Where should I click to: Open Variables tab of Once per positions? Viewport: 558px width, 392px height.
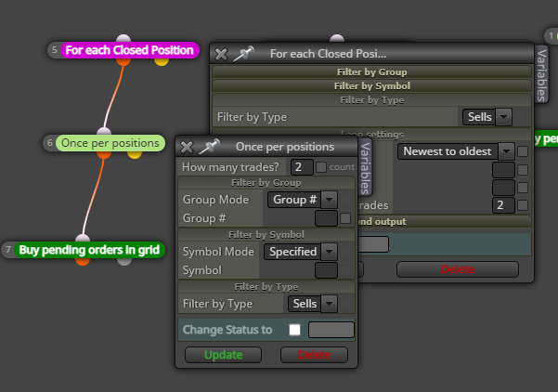pos(366,168)
